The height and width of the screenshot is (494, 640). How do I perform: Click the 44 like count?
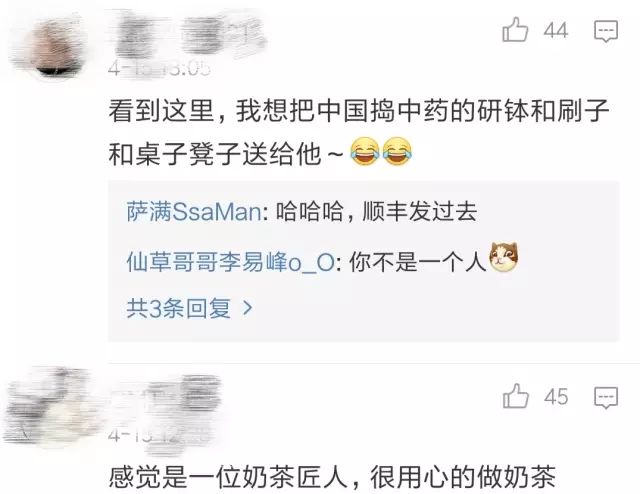(556, 31)
